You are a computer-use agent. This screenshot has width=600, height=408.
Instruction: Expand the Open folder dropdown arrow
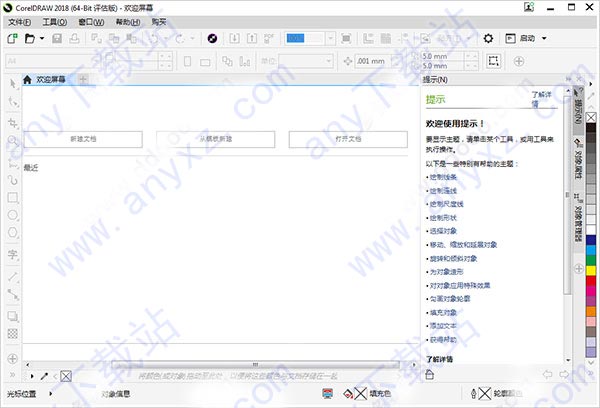[x=42, y=38]
